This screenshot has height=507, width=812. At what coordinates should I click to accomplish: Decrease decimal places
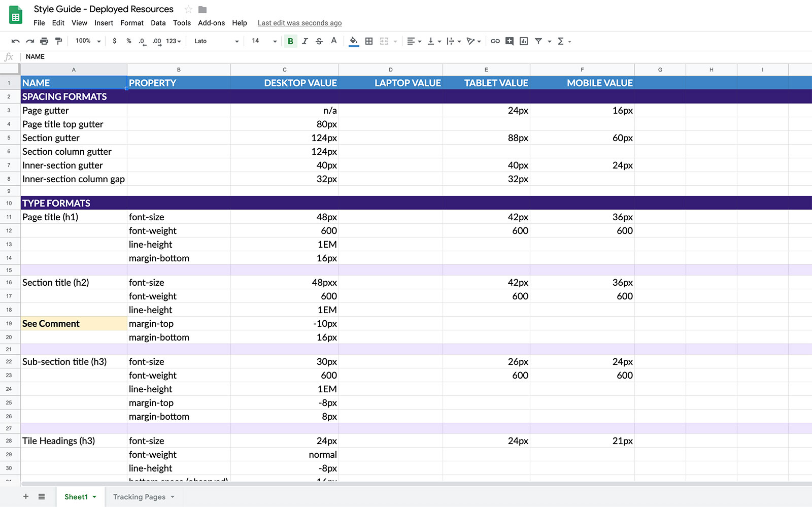(143, 41)
